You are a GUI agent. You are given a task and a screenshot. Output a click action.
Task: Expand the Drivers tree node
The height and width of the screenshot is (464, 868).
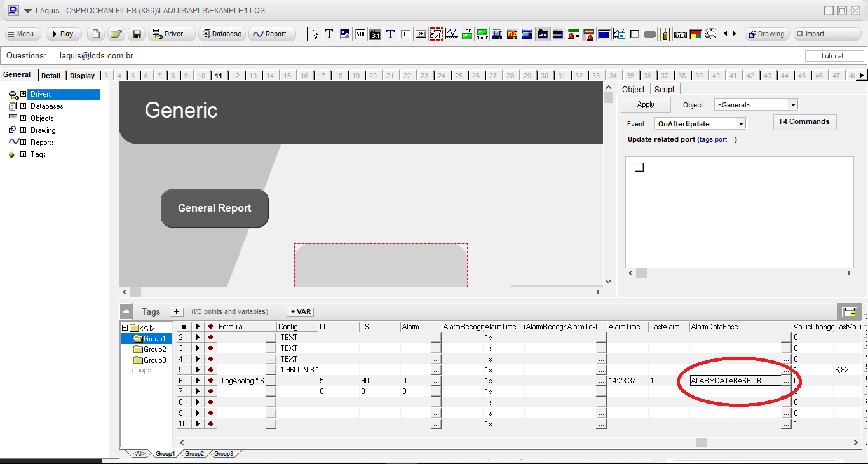pos(23,94)
